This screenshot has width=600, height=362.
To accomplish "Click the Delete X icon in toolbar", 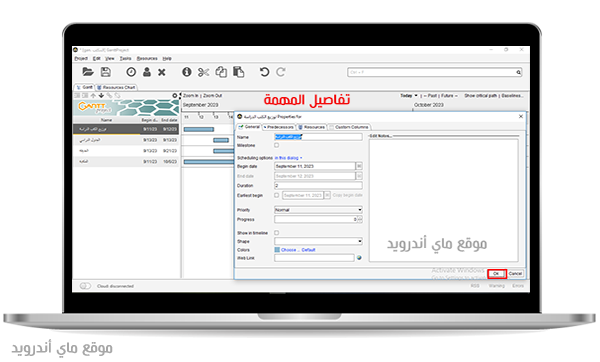I will tap(162, 72).
